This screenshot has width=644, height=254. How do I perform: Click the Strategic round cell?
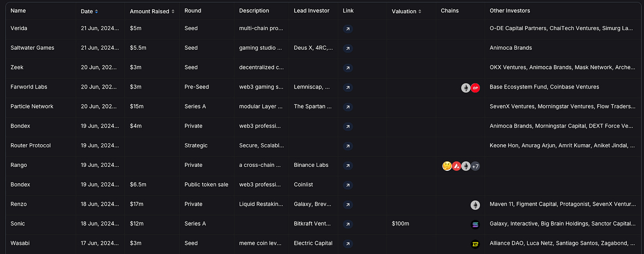point(196,146)
